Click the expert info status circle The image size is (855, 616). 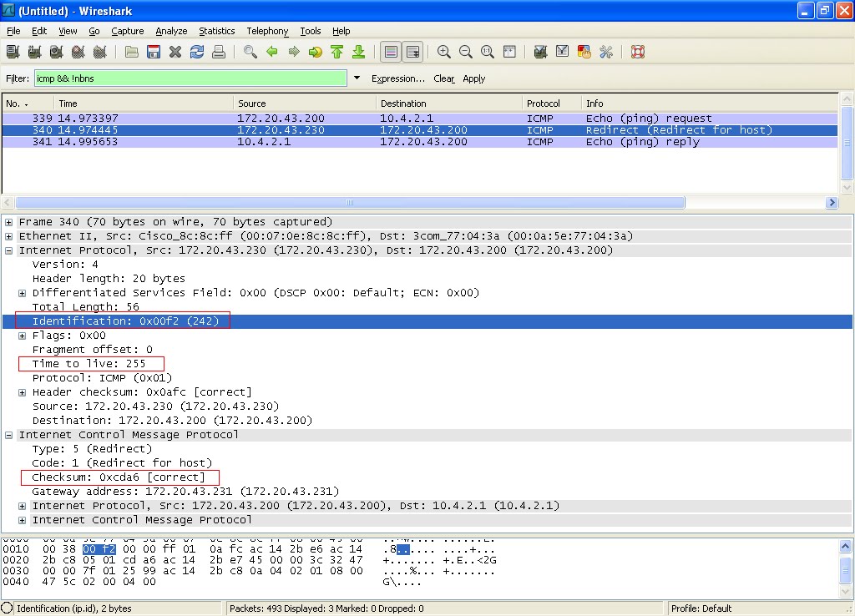click(7, 608)
